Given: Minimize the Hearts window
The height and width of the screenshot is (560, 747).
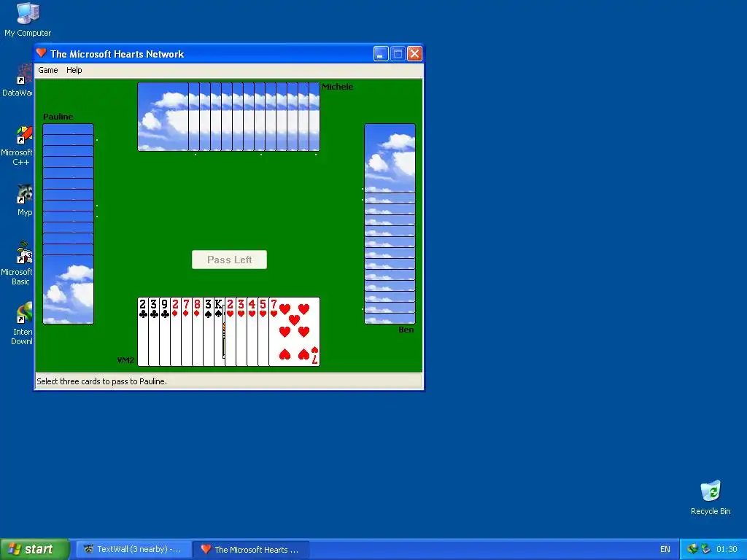Looking at the screenshot, I should tap(381, 54).
